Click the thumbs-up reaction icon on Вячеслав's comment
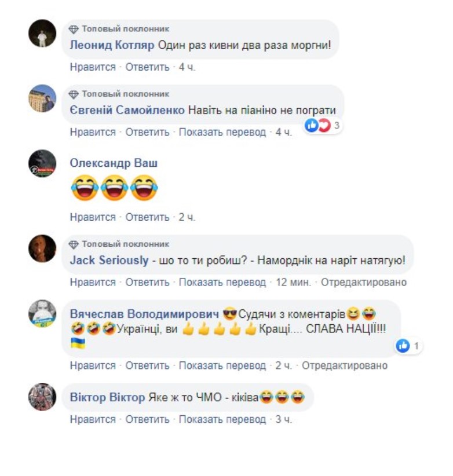Viewport: 453px width, 476px height. coord(403,346)
